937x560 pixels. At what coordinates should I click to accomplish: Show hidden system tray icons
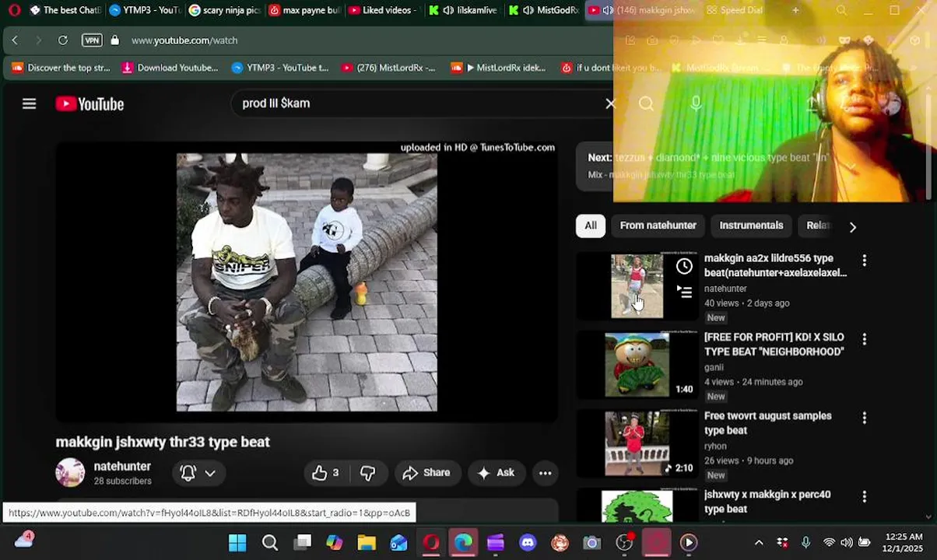(x=759, y=542)
